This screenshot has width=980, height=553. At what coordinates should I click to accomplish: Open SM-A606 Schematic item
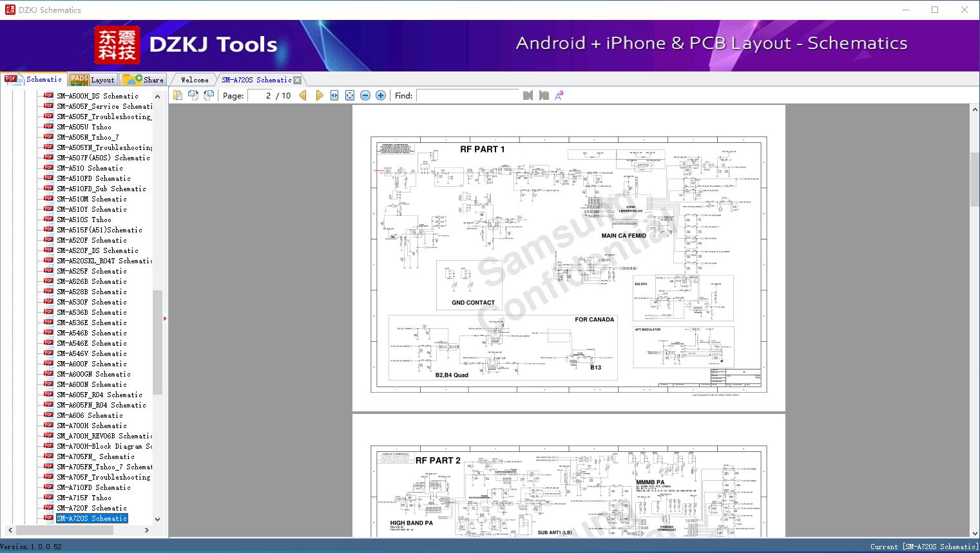pos(90,415)
